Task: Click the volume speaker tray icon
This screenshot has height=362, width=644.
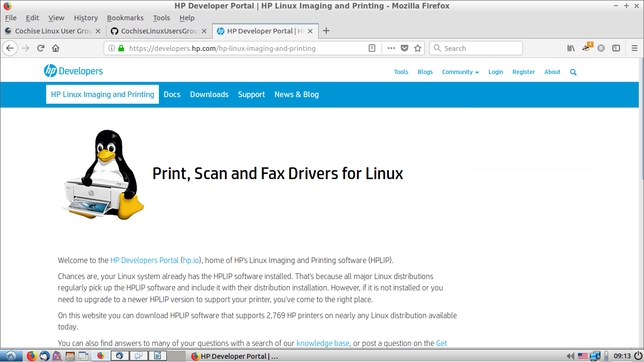Action: click(570, 356)
